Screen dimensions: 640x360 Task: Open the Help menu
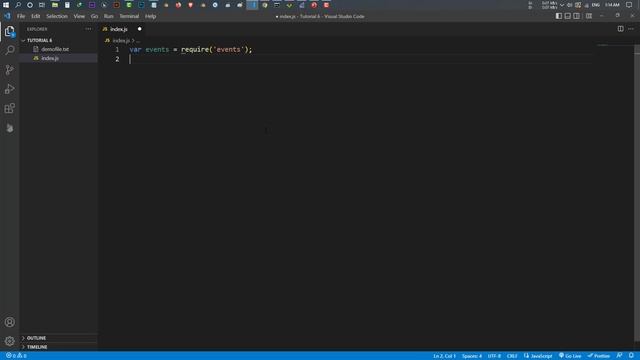(x=150, y=16)
